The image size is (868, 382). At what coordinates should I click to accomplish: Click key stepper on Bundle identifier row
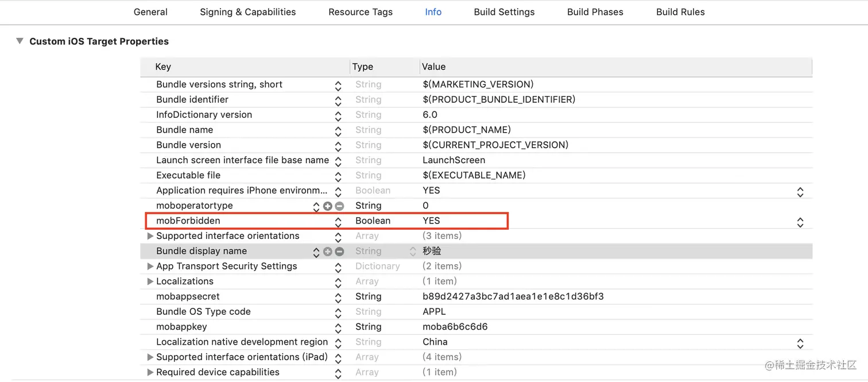(338, 100)
